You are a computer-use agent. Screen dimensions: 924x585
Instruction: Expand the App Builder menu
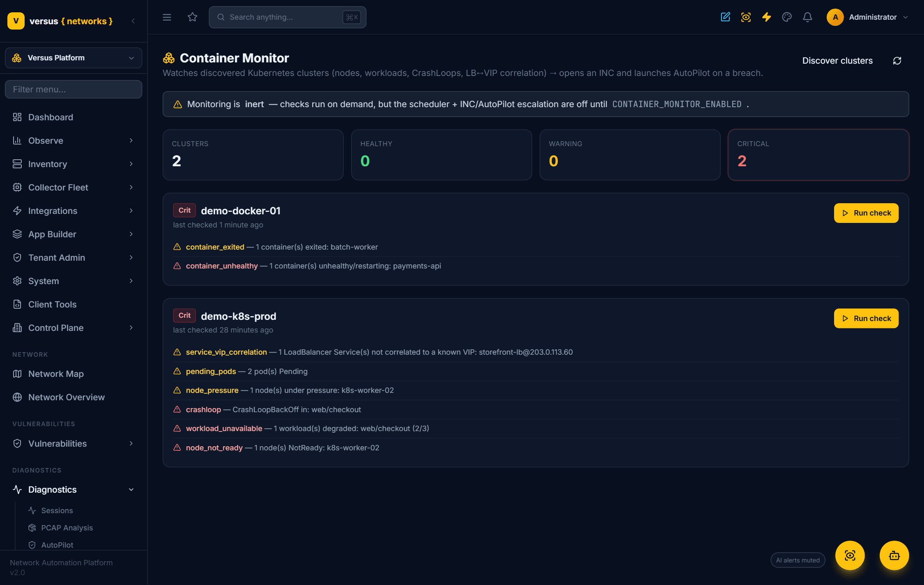(x=74, y=234)
